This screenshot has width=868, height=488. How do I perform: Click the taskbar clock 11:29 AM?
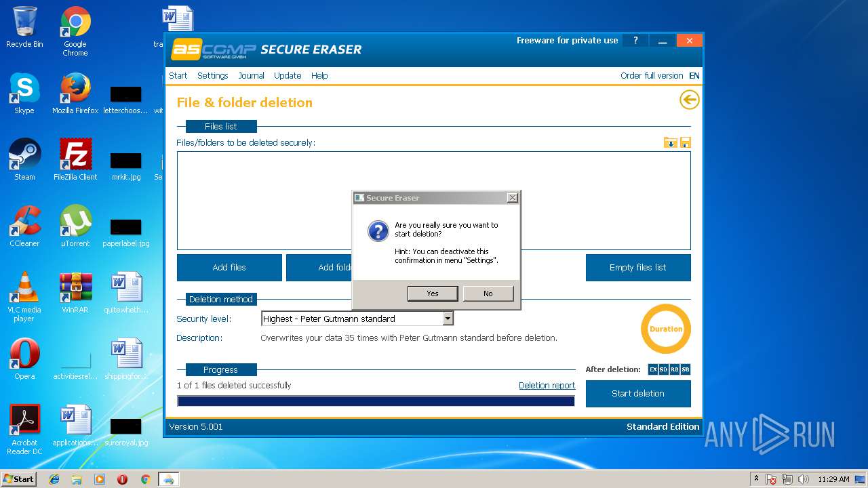click(833, 479)
